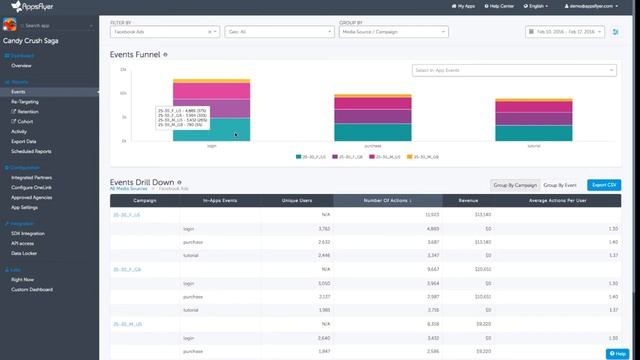Open Approved Agencies
This screenshot has width=640, height=360.
(31, 198)
